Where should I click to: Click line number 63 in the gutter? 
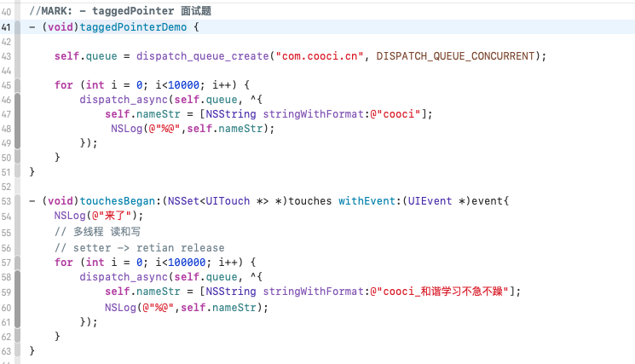click(6, 351)
